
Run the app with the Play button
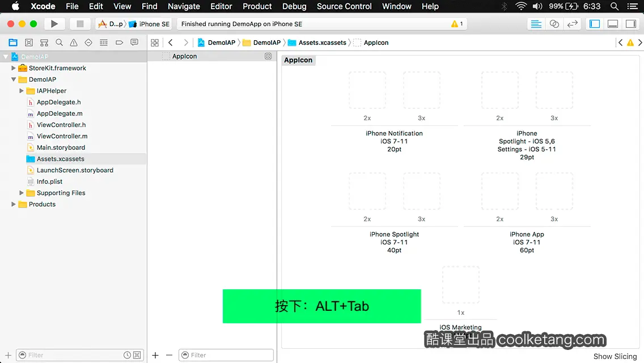(54, 24)
